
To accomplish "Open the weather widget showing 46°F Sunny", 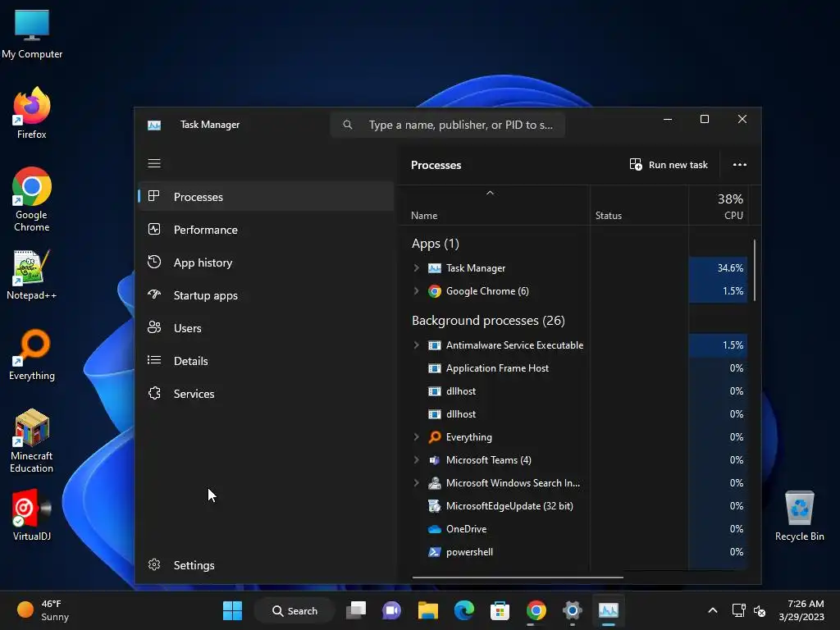I will [43, 610].
